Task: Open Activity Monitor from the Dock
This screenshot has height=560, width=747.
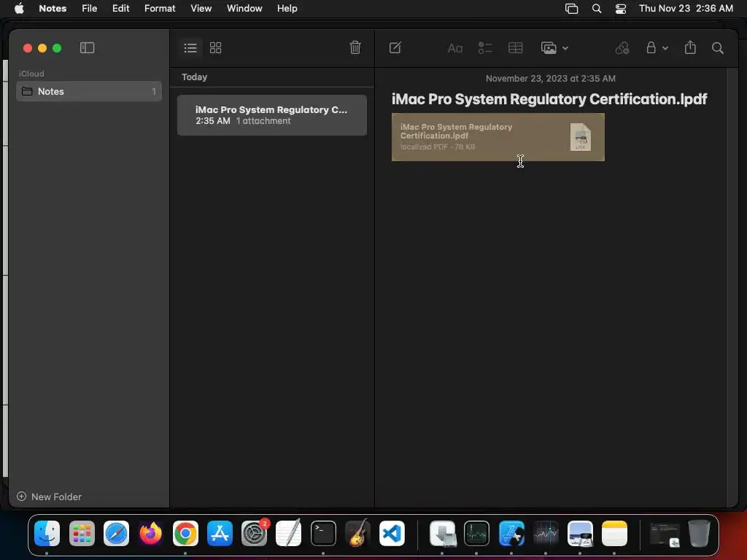Action: tap(477, 533)
